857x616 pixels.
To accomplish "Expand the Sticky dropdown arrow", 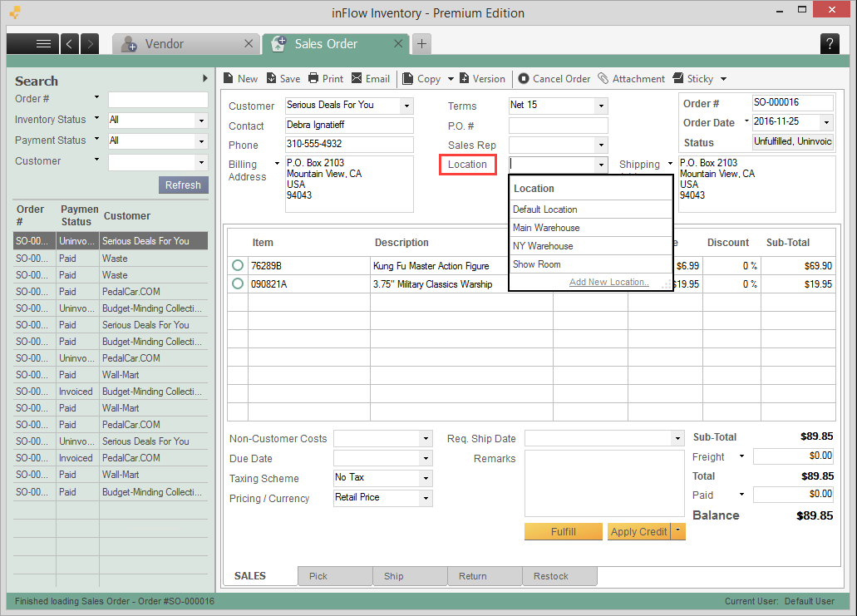I will point(724,79).
